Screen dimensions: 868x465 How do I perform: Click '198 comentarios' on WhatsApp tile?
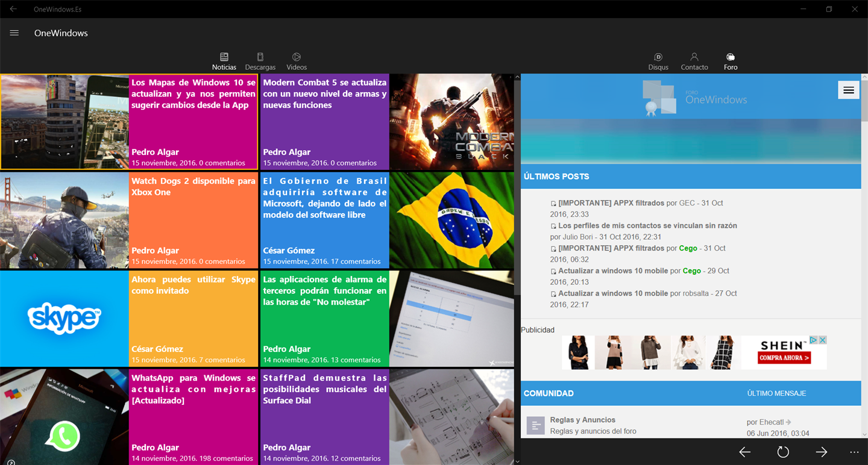(x=226, y=458)
